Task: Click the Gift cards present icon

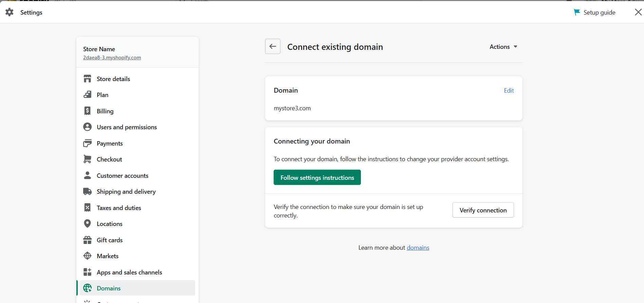Action: point(87,240)
